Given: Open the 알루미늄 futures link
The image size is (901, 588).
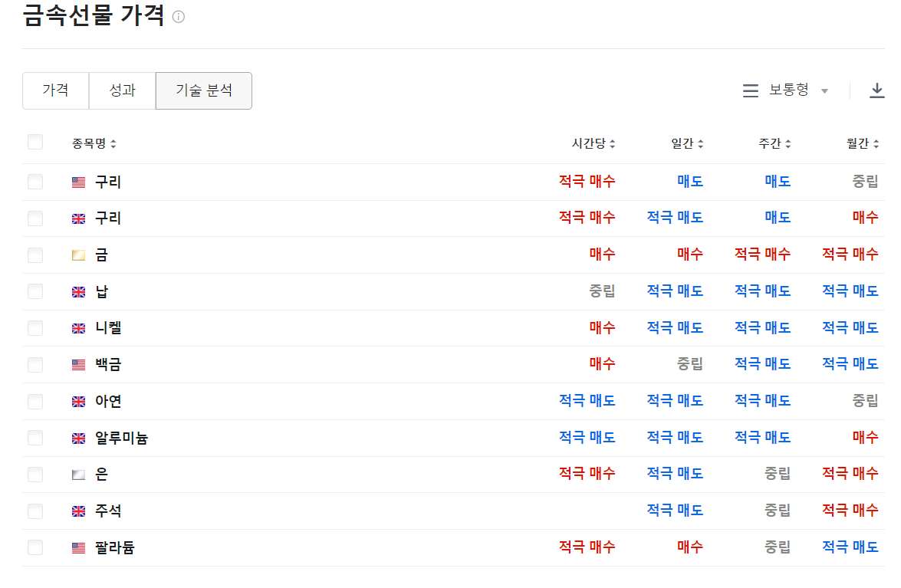Looking at the screenshot, I should (122, 439).
